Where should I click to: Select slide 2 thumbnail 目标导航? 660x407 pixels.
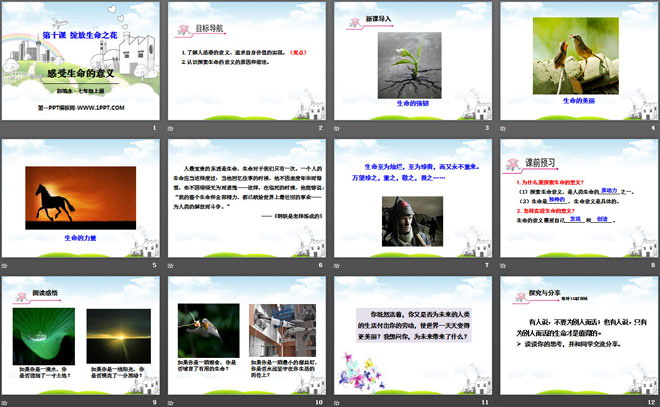tap(247, 61)
